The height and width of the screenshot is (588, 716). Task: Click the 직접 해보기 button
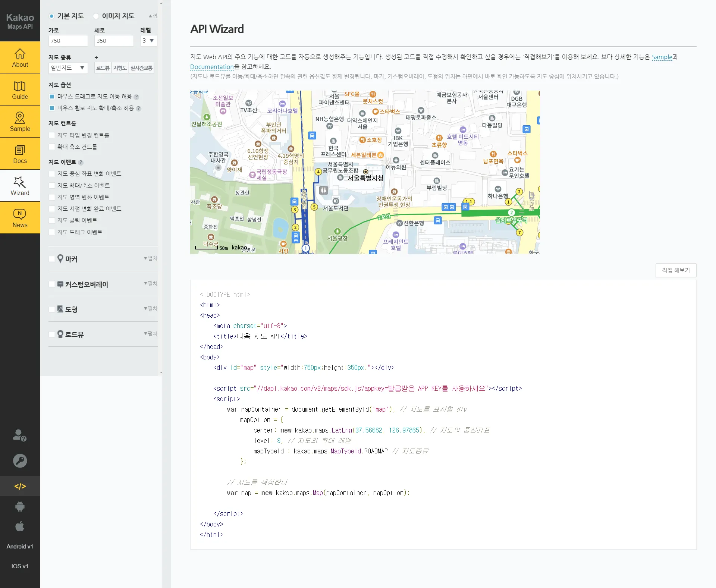pos(675,270)
